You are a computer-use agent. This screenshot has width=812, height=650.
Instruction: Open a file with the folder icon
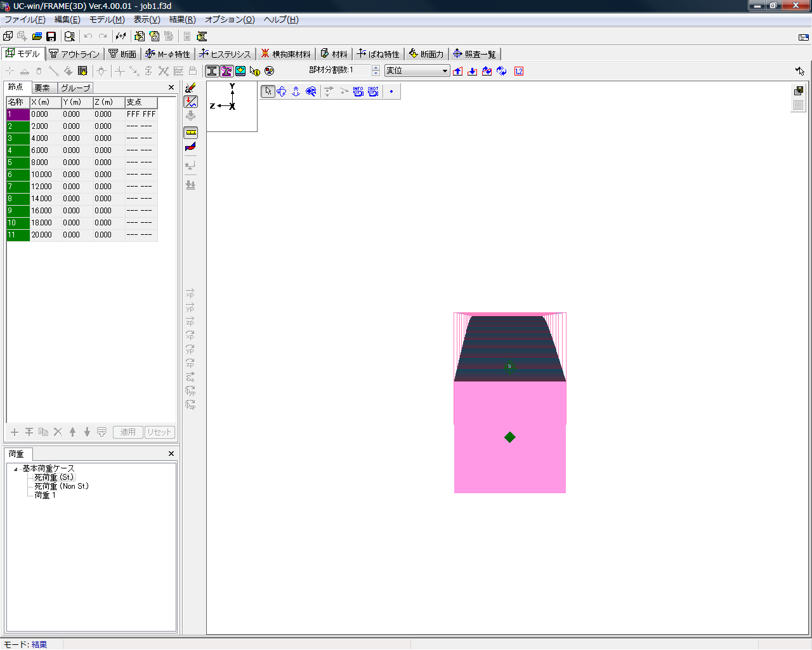tap(37, 37)
